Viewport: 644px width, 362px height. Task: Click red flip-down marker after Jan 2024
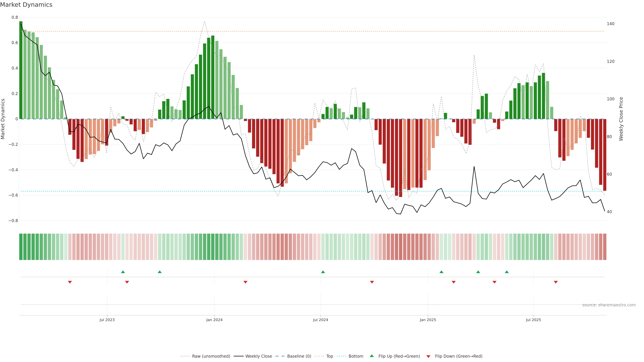[245, 282]
